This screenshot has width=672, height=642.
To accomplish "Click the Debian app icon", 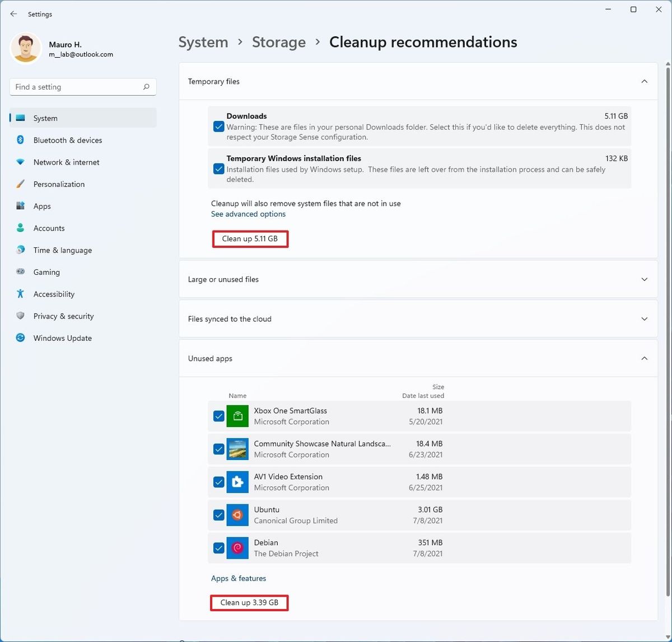I will click(237, 548).
